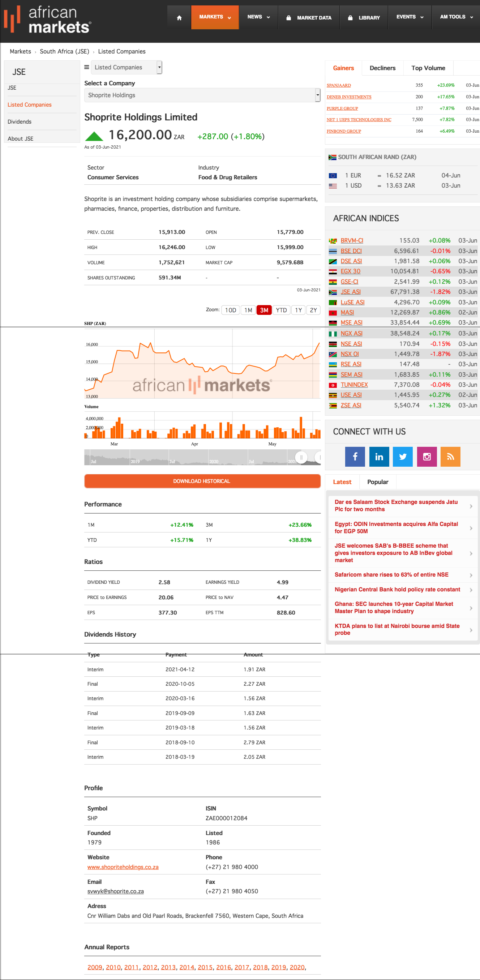This screenshot has width=480, height=980.
Task: Set chart zoom to 3M
Action: click(x=264, y=310)
